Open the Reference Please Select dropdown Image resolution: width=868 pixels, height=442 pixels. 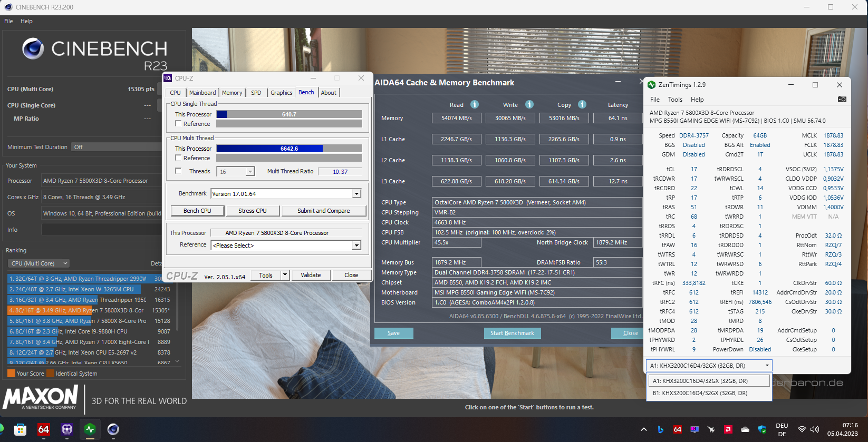[x=356, y=245]
